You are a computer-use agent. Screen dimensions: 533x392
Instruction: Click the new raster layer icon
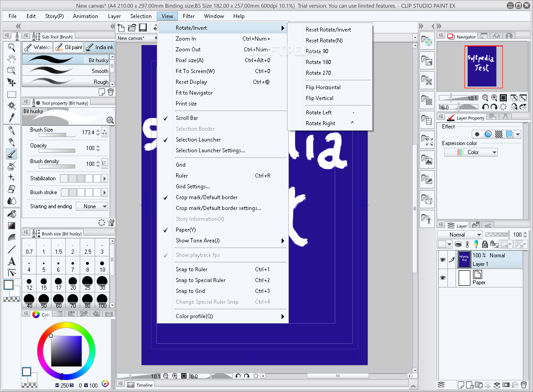[461, 385]
